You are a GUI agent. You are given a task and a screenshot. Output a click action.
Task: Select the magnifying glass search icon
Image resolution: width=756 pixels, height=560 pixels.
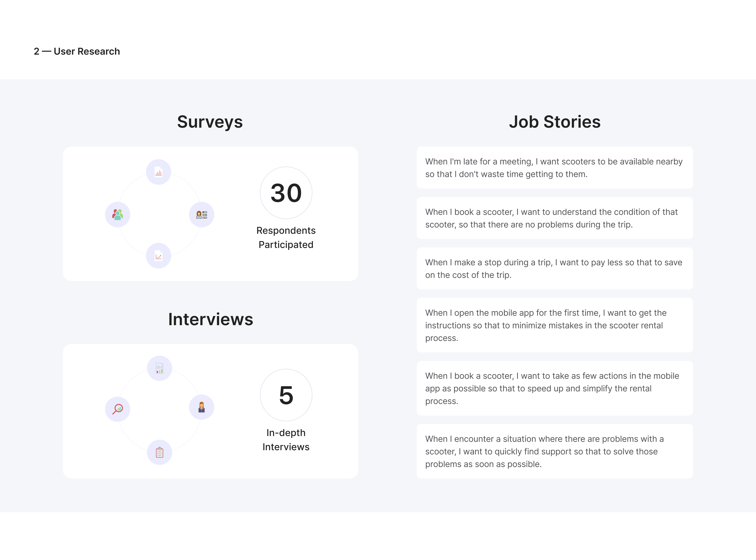point(118,409)
